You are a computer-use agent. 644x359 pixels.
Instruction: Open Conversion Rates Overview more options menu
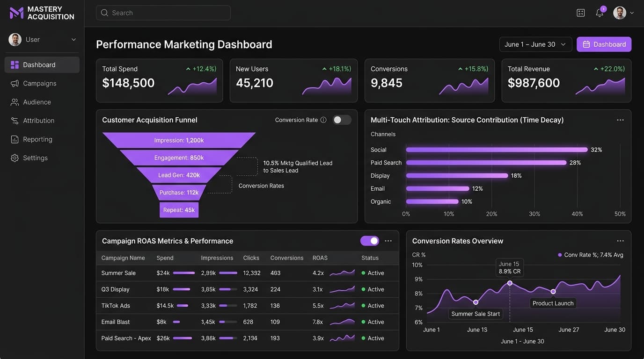pyautogui.click(x=620, y=241)
